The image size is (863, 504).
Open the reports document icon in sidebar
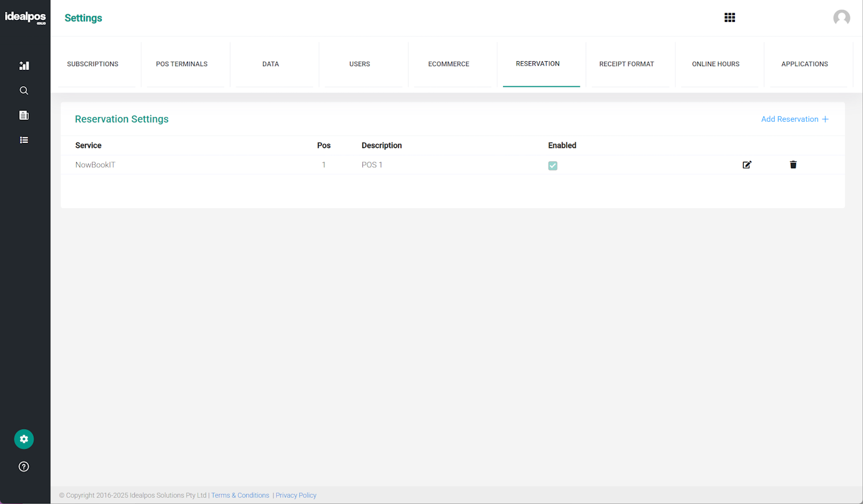(24, 116)
